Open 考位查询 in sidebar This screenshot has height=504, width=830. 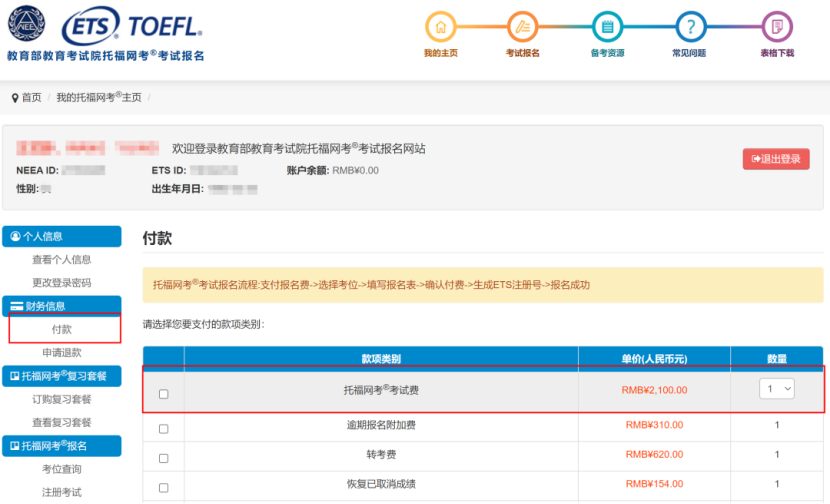(x=61, y=469)
